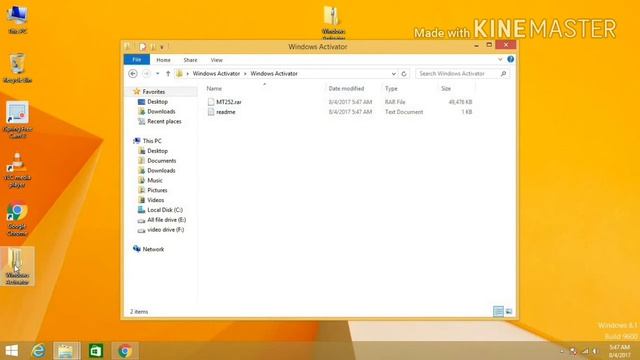This screenshot has height=360, width=640.
Task: Open the Share ribbon tab
Action: [x=190, y=60]
